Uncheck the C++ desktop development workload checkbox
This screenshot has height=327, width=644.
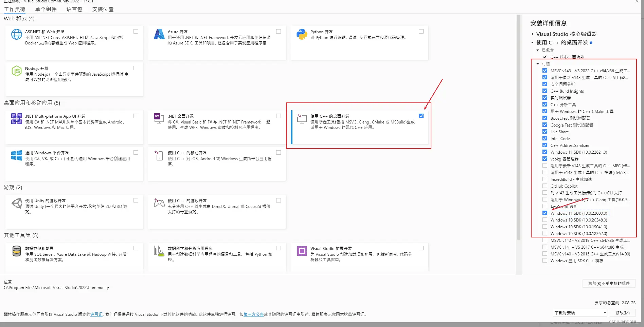coord(421,116)
